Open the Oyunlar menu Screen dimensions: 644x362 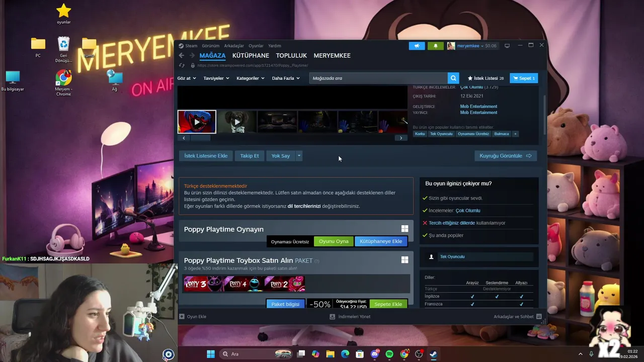point(256,46)
